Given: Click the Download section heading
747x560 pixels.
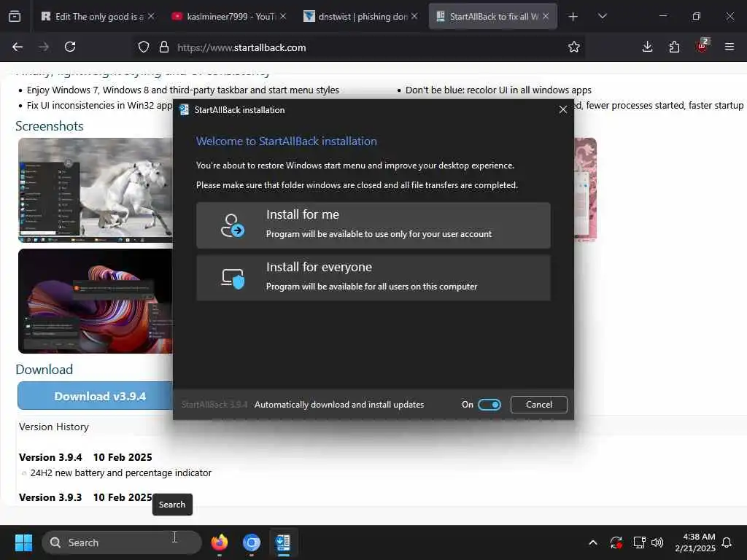Looking at the screenshot, I should (44, 370).
